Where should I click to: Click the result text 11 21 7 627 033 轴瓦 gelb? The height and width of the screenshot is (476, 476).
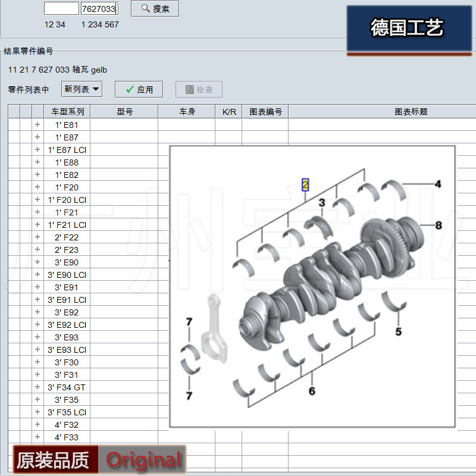point(57,70)
